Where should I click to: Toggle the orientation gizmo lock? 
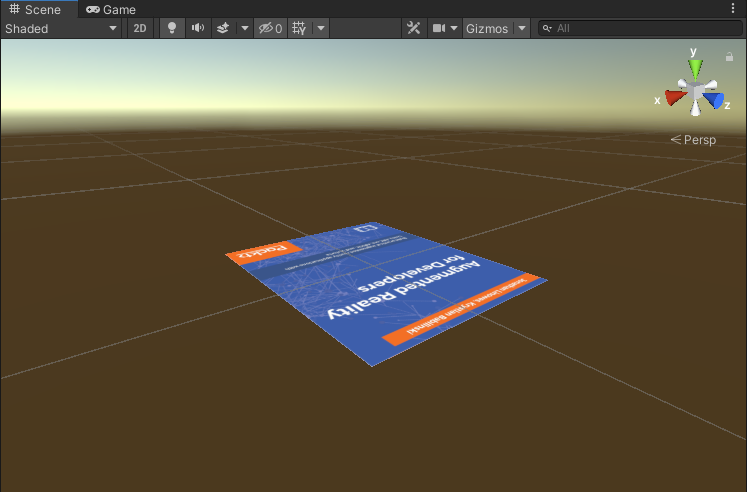[729, 57]
